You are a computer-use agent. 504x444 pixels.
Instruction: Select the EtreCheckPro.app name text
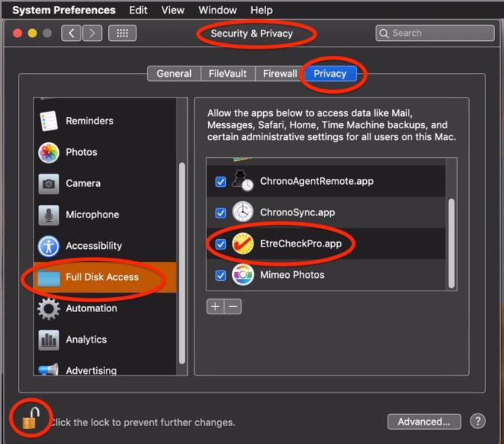tap(301, 244)
